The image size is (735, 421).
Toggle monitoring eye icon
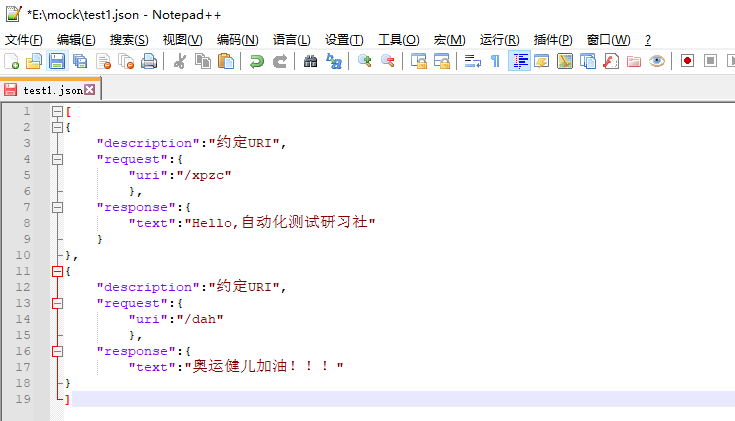click(657, 61)
